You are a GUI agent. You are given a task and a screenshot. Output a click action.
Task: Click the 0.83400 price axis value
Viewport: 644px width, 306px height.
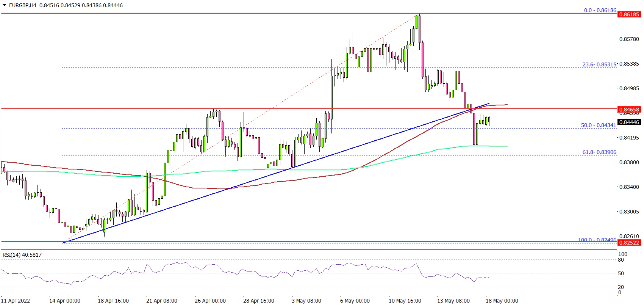(629, 187)
